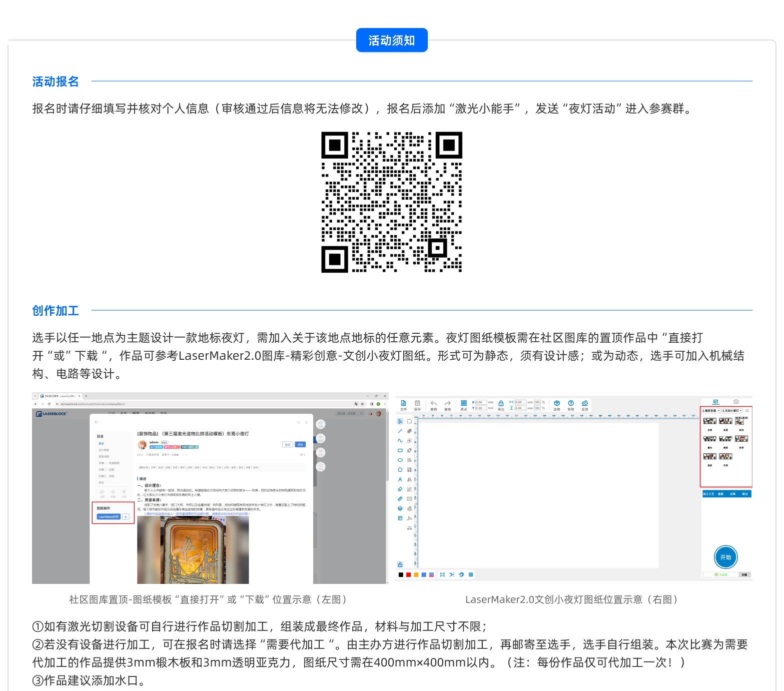The height and width of the screenshot is (691, 784).
Task: Click the 'LaserMaker打开' button
Action: (109, 516)
